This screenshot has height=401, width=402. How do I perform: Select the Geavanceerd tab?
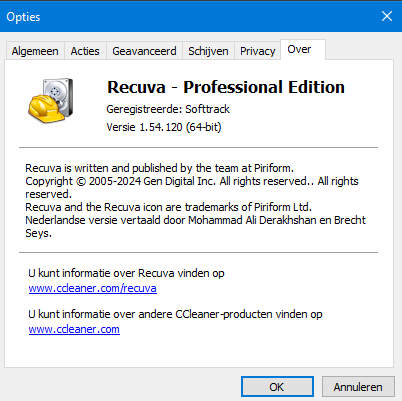[x=144, y=51]
